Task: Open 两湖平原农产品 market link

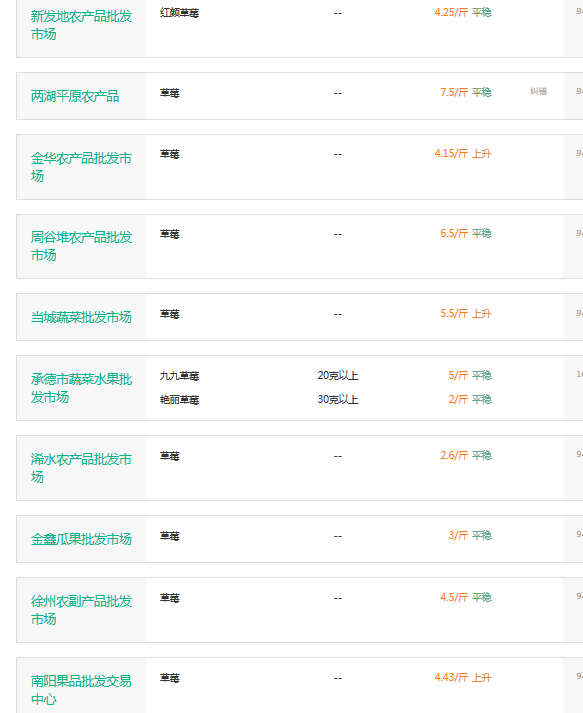Action: click(x=75, y=96)
